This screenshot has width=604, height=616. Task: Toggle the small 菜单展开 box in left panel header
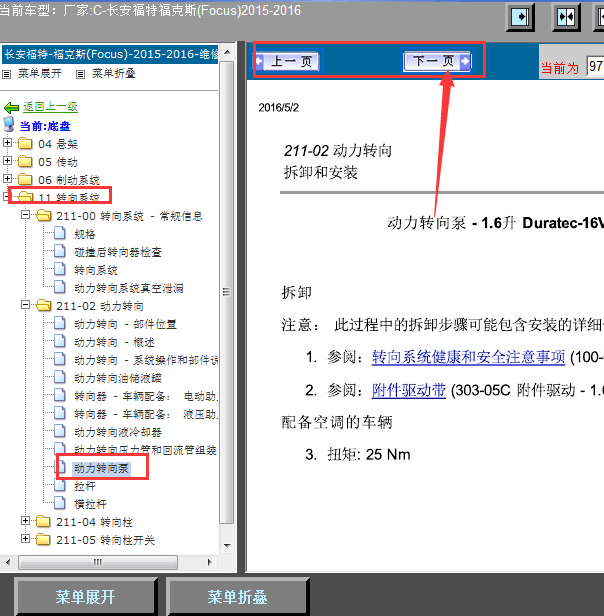click(x=7, y=73)
